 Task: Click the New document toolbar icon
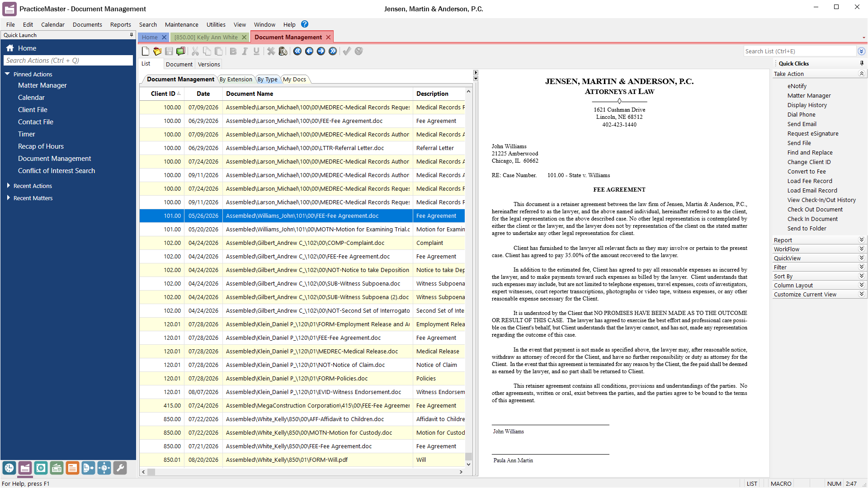146,51
